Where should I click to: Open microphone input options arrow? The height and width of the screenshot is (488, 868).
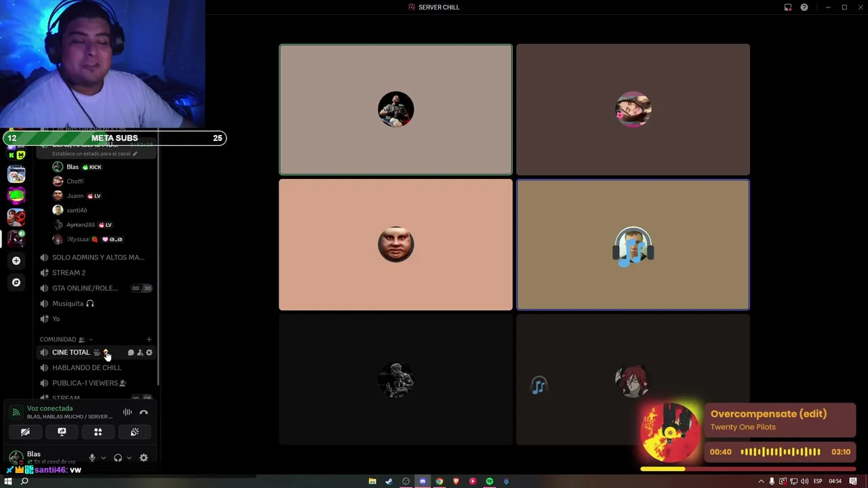[x=103, y=457]
